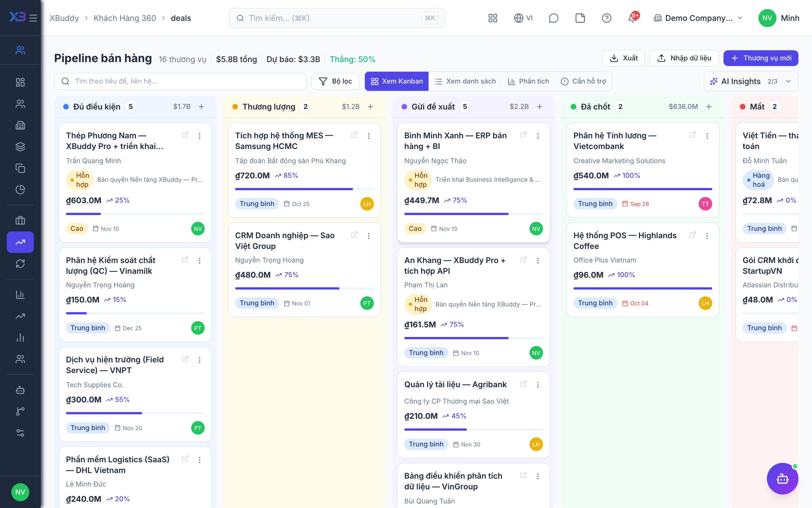Open the notes page icon in header
This screenshot has height=508, width=812.
tap(580, 18)
